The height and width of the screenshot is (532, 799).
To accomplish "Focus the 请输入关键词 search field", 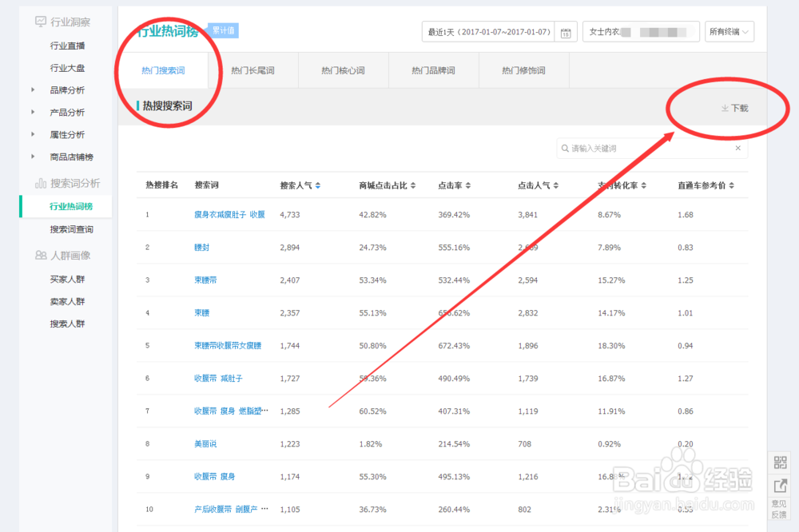I will point(652,149).
